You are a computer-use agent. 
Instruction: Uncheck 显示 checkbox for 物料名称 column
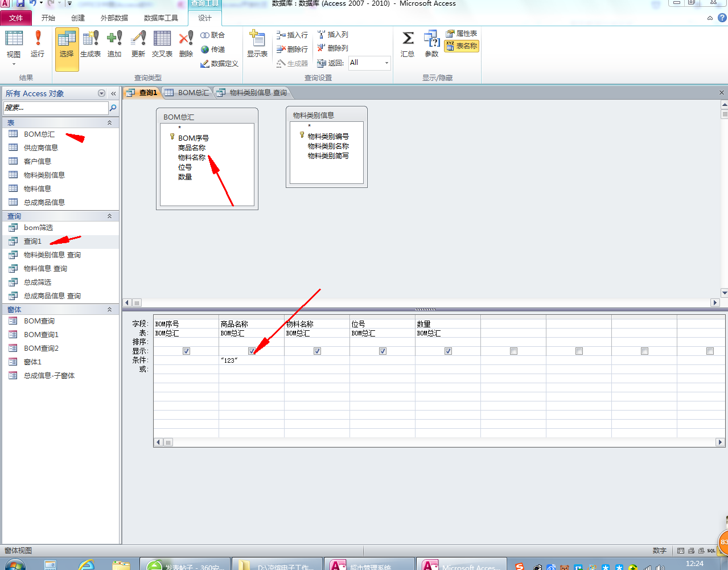(x=317, y=351)
